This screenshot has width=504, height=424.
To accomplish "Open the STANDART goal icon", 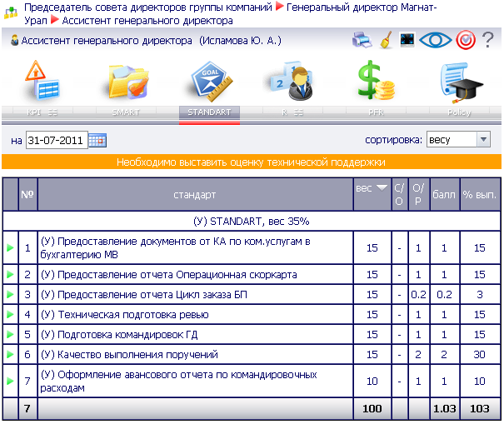I will coord(212,81).
